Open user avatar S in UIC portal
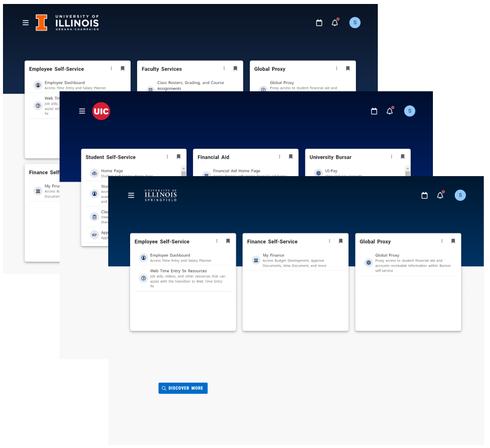490x448 pixels. (x=410, y=111)
